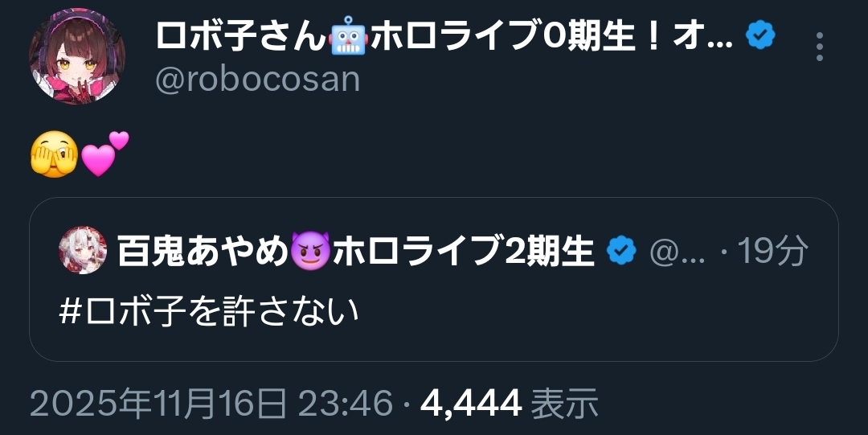
Task: Click the truncated @... handle in quote
Action: pyautogui.click(x=677, y=252)
